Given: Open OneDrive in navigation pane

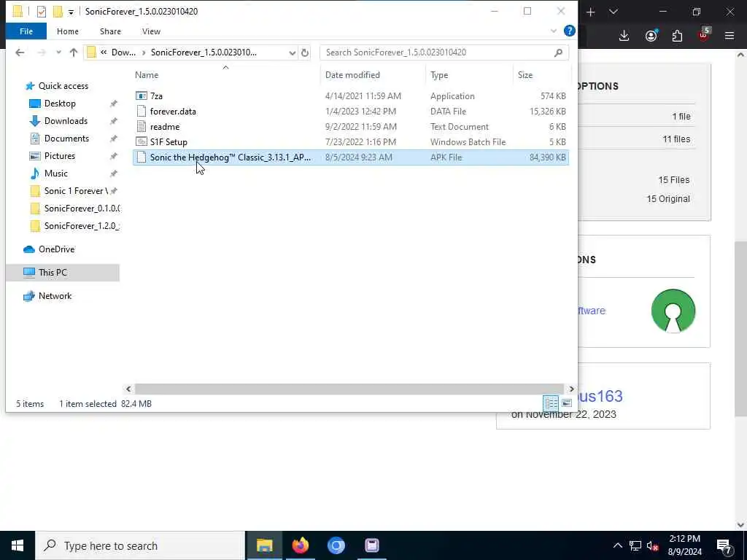Looking at the screenshot, I should pos(56,249).
